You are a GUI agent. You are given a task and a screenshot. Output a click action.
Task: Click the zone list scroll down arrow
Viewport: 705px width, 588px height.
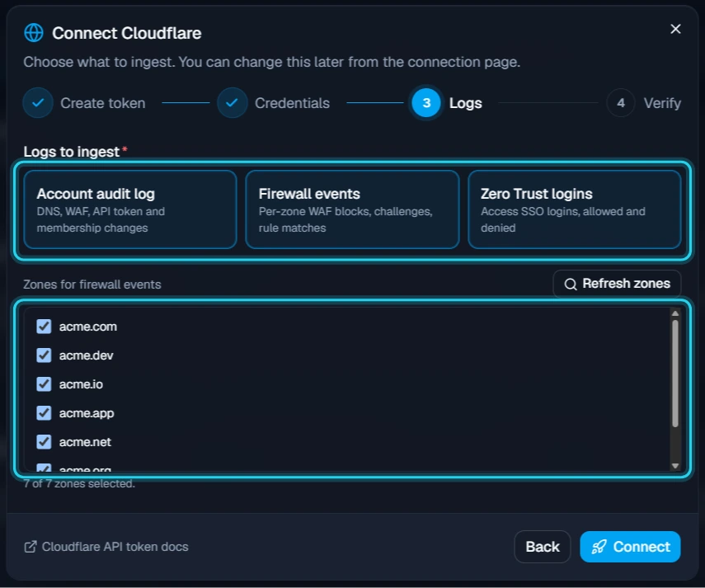[x=674, y=466]
